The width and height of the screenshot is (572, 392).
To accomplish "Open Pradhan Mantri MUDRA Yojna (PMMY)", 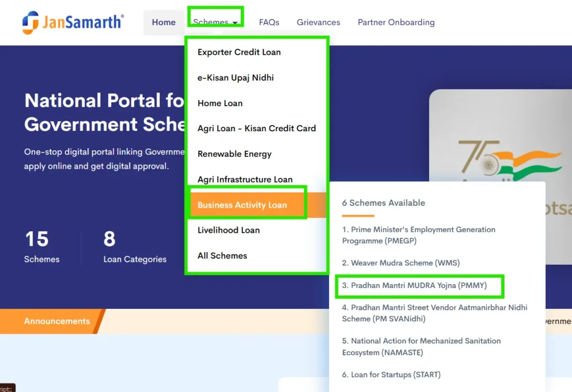I will pyautogui.click(x=414, y=285).
